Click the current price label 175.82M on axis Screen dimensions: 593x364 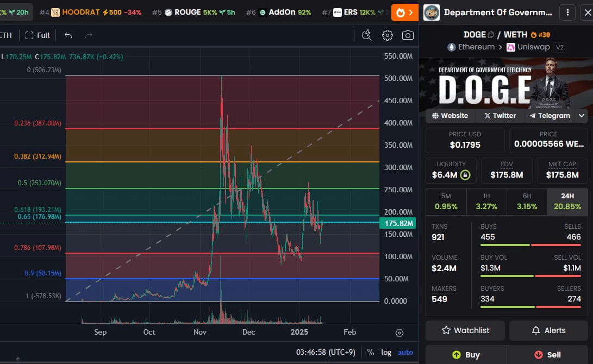click(397, 223)
